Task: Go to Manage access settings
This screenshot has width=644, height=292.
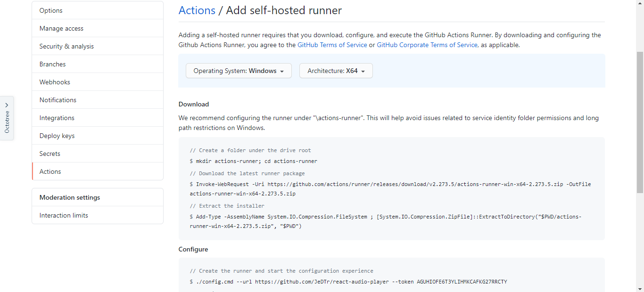Action: coord(61,28)
